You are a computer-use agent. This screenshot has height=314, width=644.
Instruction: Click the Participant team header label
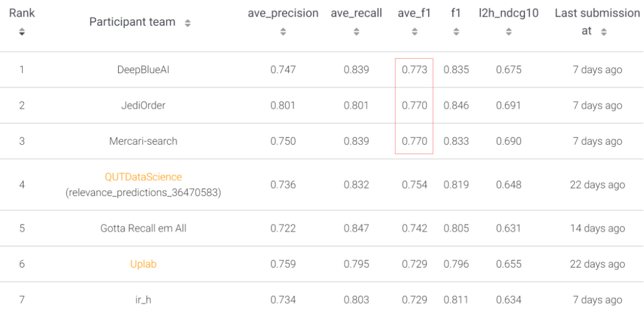[x=132, y=22]
